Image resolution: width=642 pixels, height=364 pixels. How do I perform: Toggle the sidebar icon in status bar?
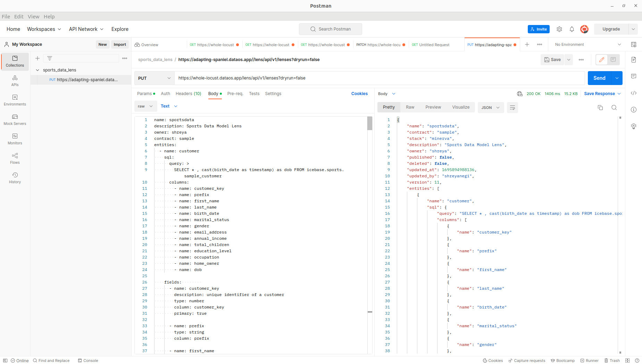point(5,361)
